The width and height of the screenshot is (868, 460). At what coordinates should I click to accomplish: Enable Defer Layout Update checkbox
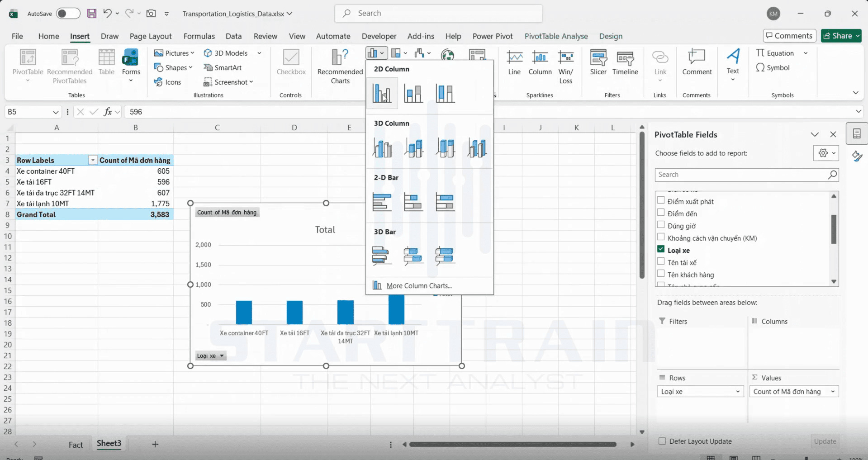662,441
